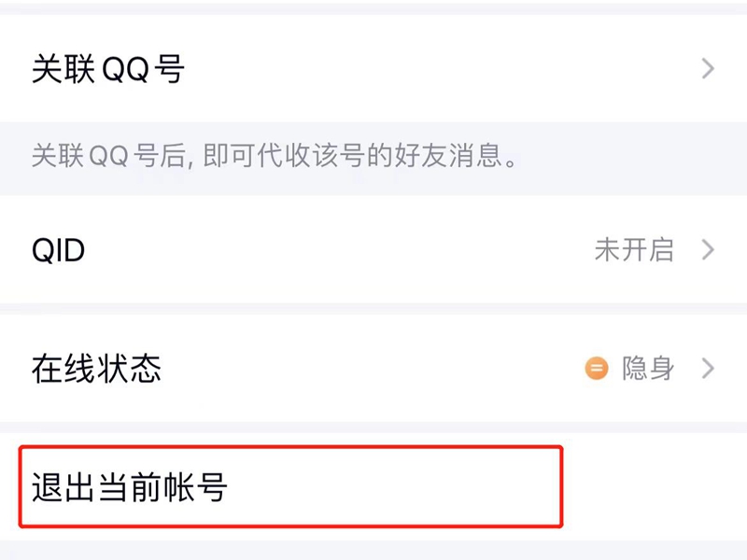Screen dimensions: 747x560
Task: Click empty middle of 关联QQ号 row
Action: (x=420, y=70)
